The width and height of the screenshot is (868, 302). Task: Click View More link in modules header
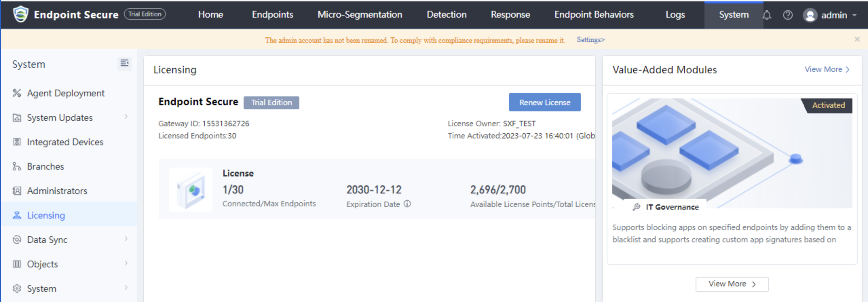tap(827, 69)
